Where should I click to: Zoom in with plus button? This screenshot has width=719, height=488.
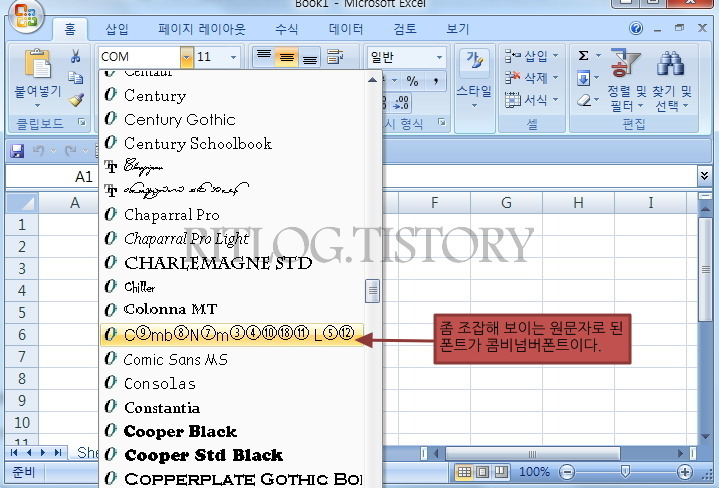pyautogui.click(x=684, y=471)
